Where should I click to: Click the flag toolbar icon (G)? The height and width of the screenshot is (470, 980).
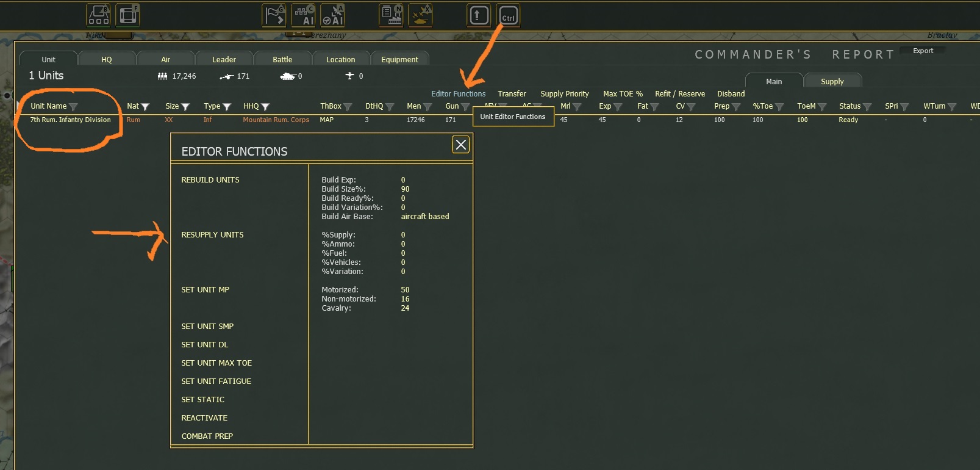pyautogui.click(x=274, y=15)
